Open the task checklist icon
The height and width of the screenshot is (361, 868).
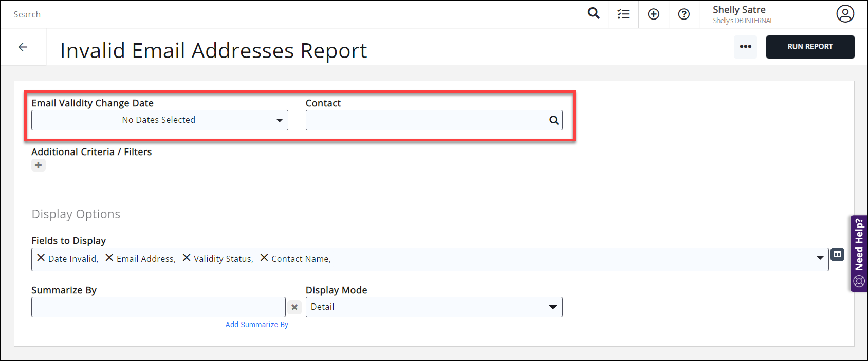point(623,14)
